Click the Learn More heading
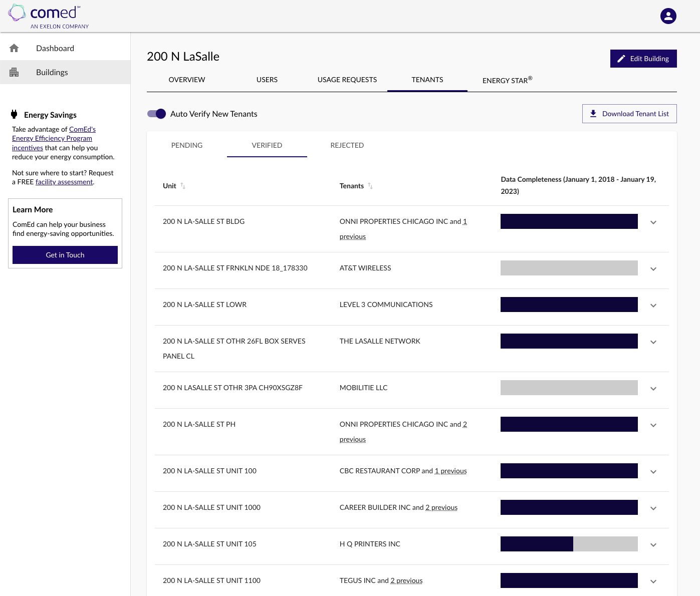 point(33,209)
